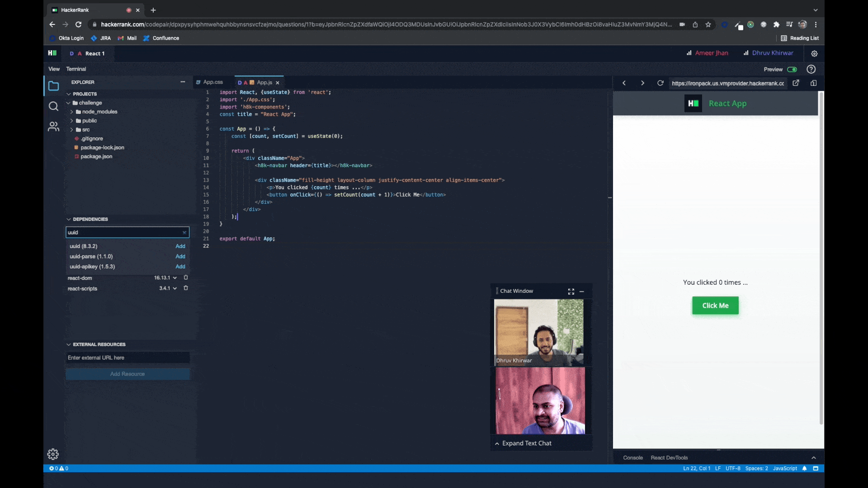The image size is (868, 488).
Task: Click the notifications bell in status bar
Action: [x=804, y=469]
